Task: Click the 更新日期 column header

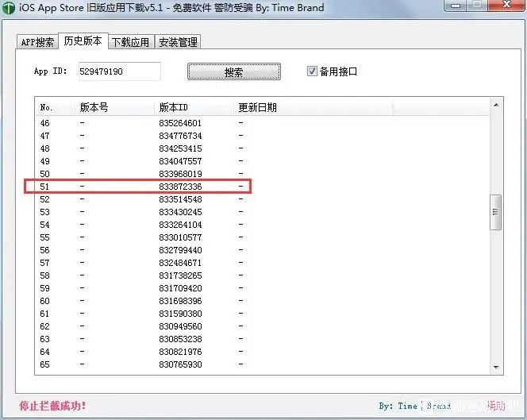Action: pos(257,107)
